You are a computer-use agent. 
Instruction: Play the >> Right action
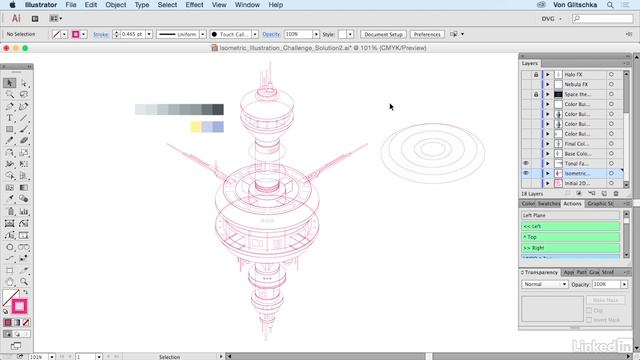(x=570, y=248)
